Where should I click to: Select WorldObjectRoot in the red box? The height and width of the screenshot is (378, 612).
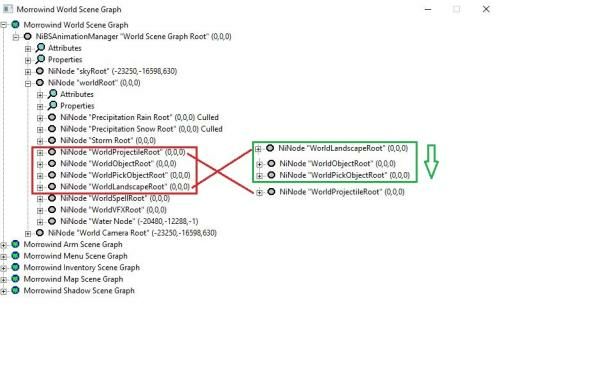(118, 164)
